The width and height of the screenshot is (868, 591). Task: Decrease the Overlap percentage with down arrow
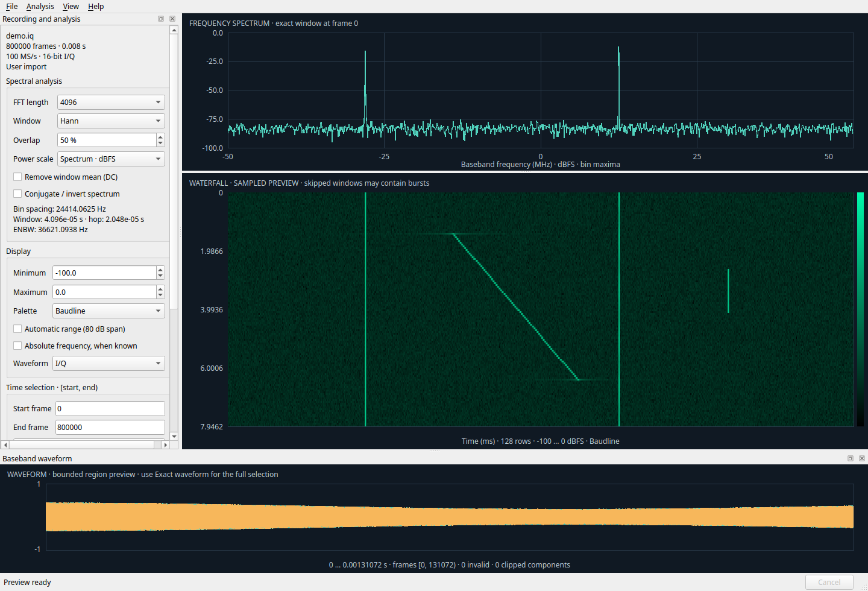coord(160,144)
